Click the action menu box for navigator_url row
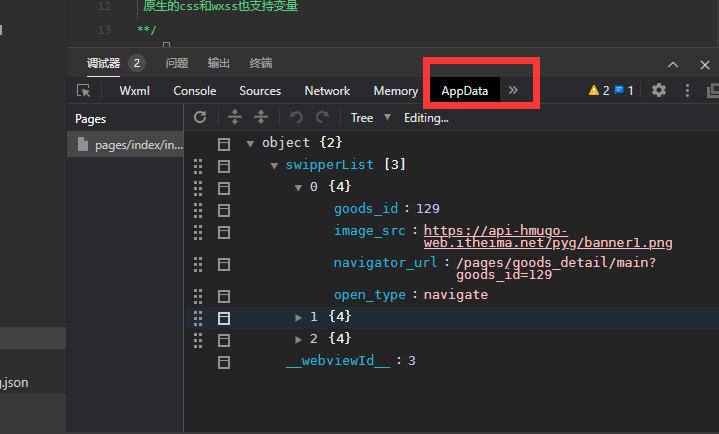719x434 pixels. click(224, 264)
